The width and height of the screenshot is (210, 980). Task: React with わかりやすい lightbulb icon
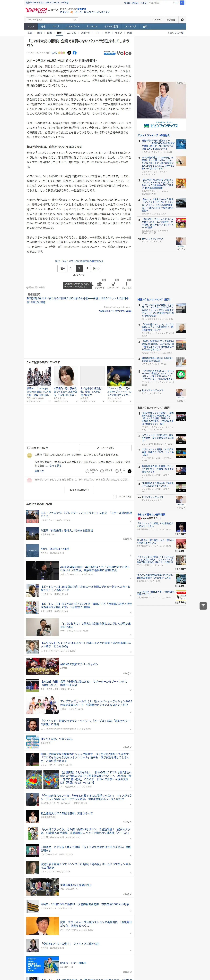113,284
